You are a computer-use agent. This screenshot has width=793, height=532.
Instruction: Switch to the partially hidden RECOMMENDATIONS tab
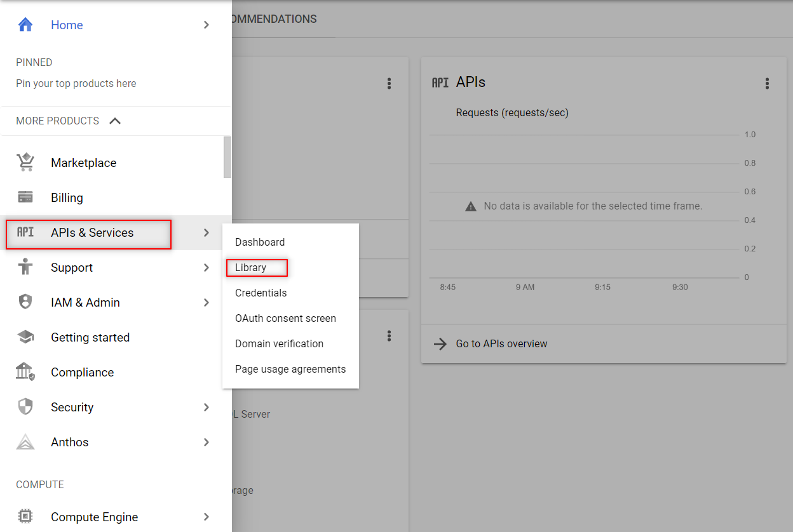(274, 19)
